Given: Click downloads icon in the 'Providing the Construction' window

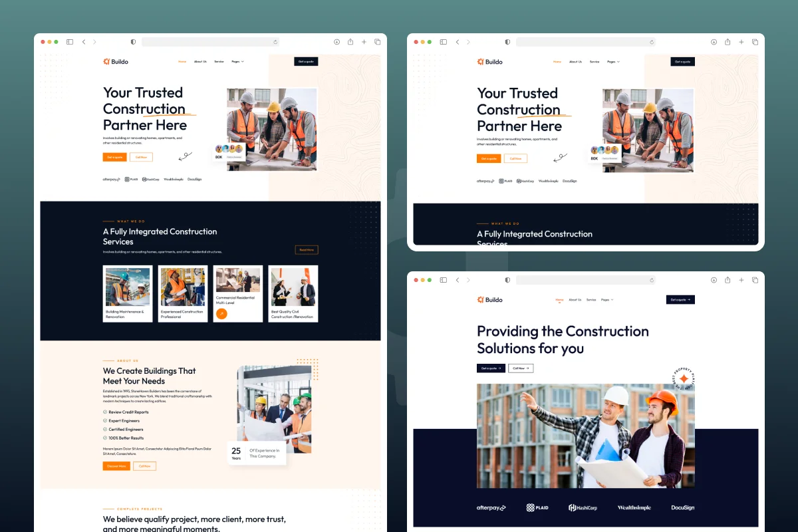Looking at the screenshot, I should (714, 280).
